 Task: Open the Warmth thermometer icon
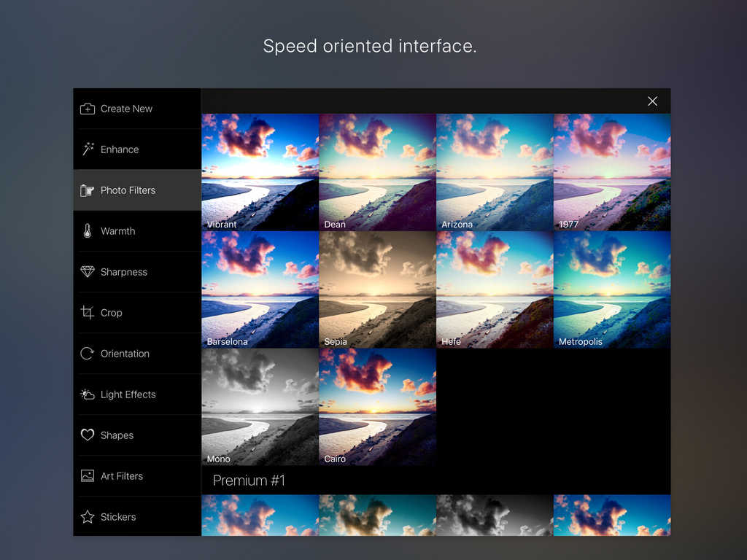tap(88, 231)
